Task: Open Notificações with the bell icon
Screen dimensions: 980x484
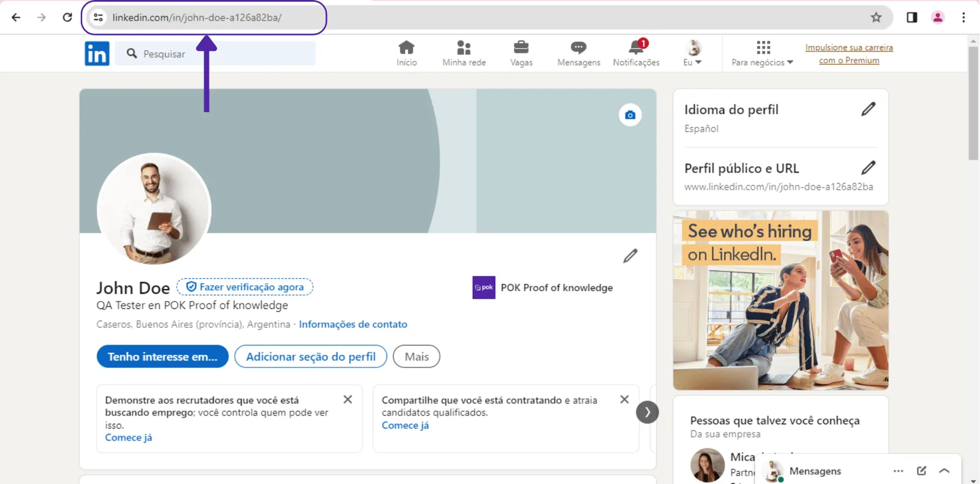Action: pos(636,53)
